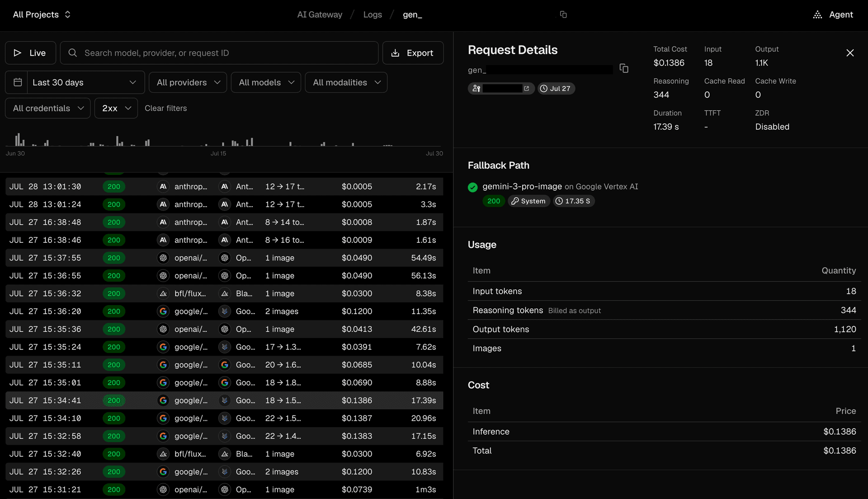The height and width of the screenshot is (499, 868).
Task: Click the Black Forest provider icon in 15:32:40 row
Action: [x=224, y=454]
